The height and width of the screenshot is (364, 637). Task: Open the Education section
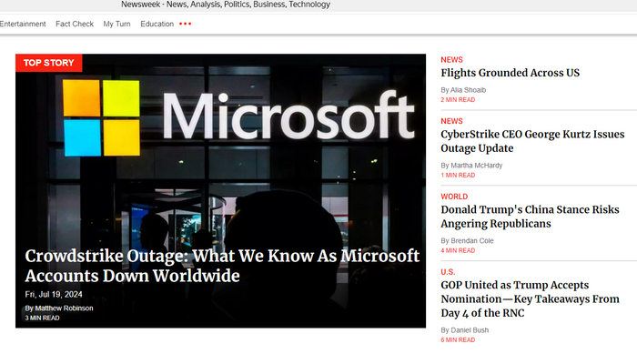click(157, 24)
